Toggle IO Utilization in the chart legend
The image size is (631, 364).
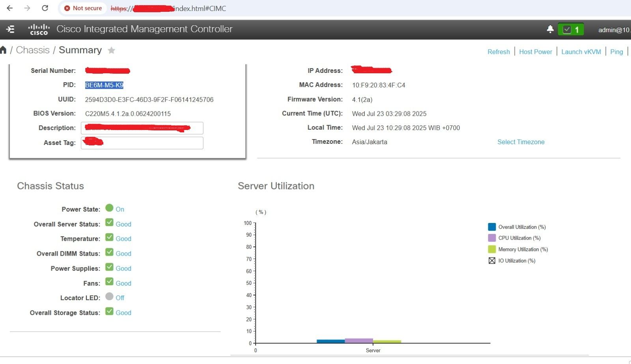492,260
